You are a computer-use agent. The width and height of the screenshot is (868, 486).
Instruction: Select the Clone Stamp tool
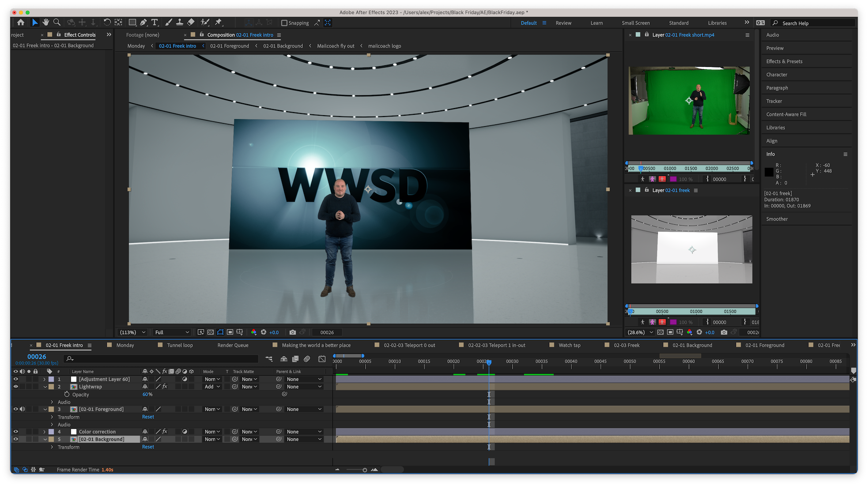[x=180, y=23]
